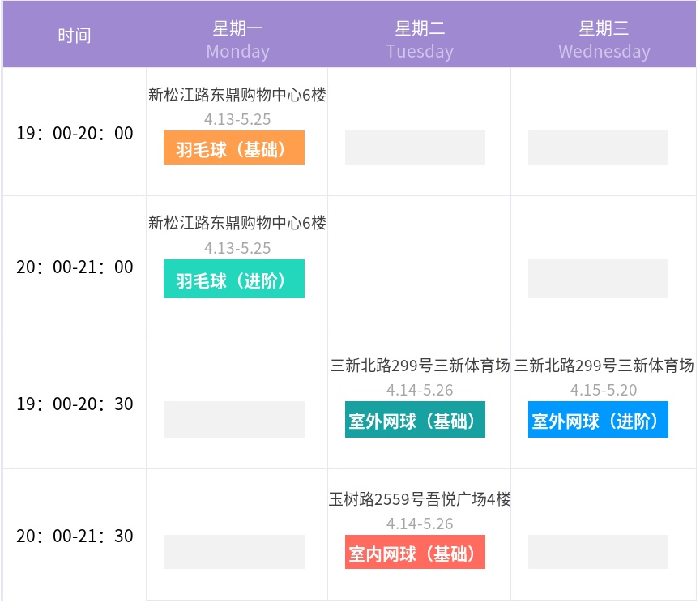Click the 19：00-20：00 time slot label
The image size is (700, 603).
click(75, 133)
